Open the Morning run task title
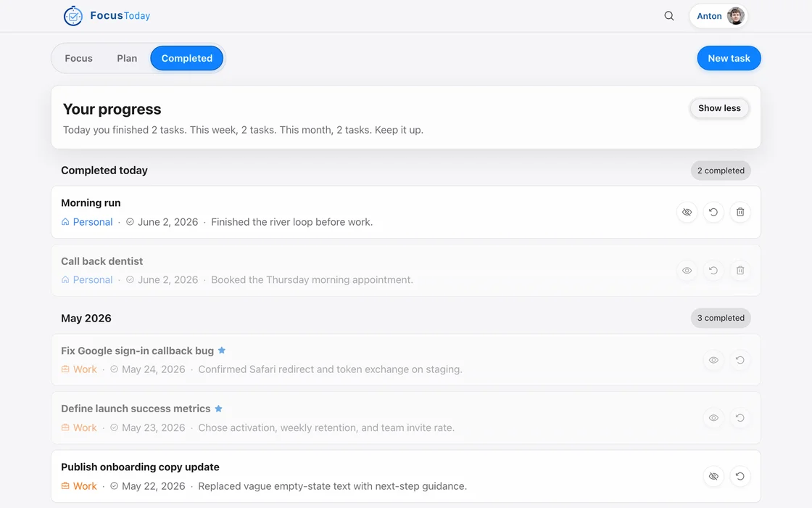Screen dimensions: 812x508 pos(91,202)
